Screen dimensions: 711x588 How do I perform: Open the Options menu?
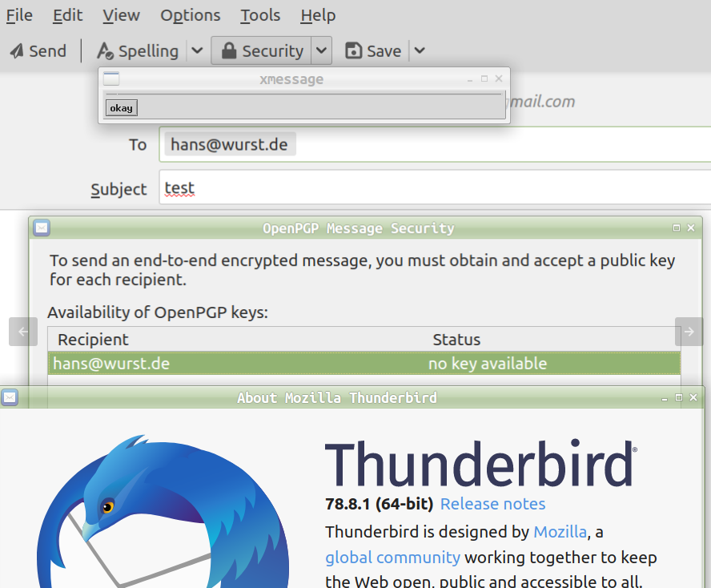click(x=191, y=15)
